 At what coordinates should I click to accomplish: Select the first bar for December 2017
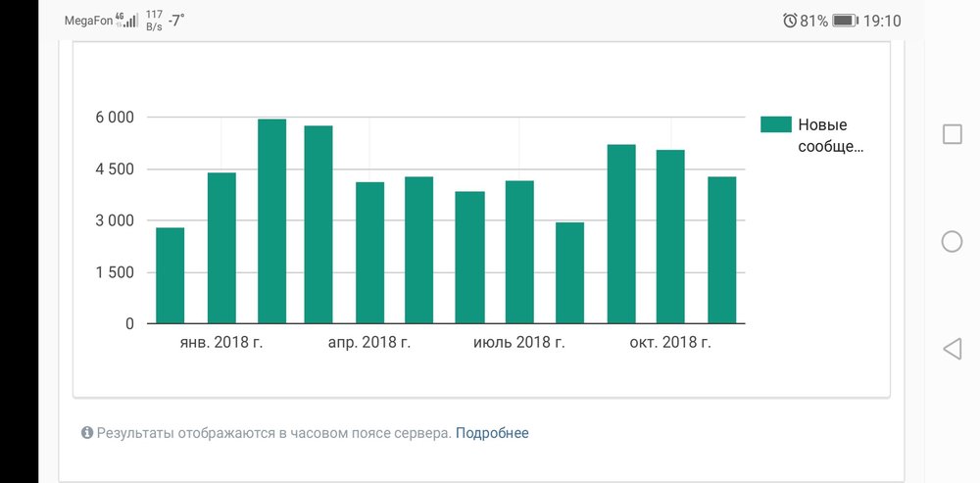[171, 275]
